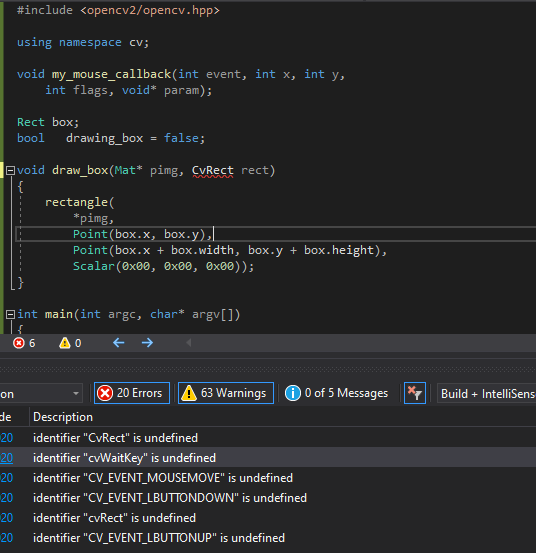Collapse the draw_box function block
This screenshot has height=553, width=536.
click(11, 171)
